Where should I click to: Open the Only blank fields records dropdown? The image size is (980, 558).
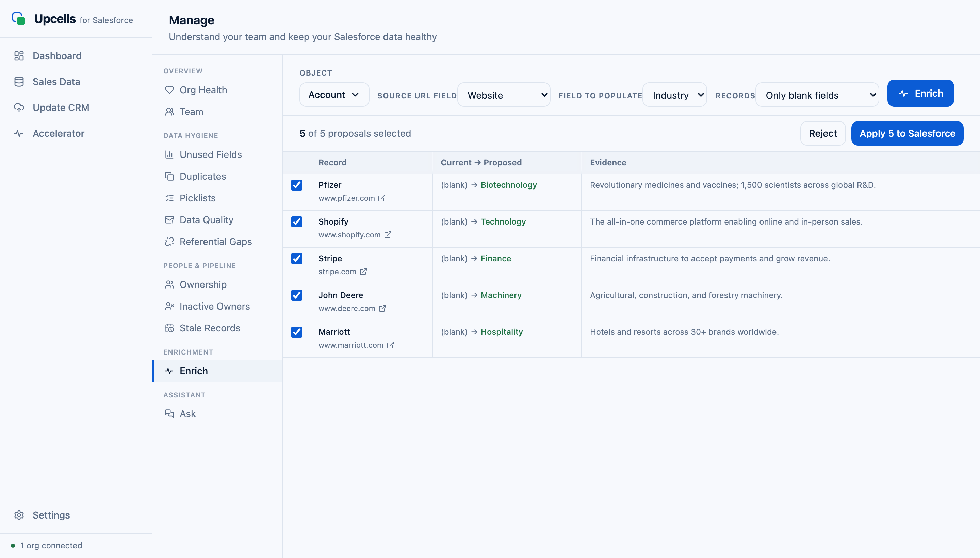(817, 95)
